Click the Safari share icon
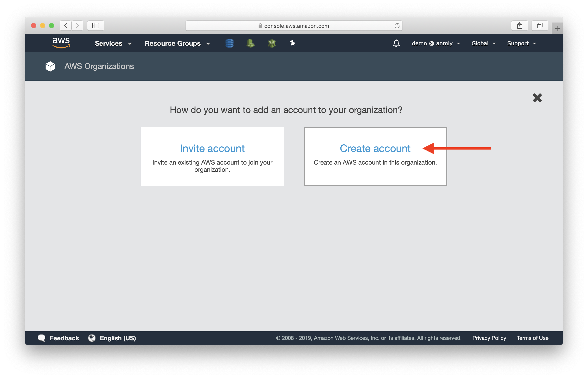This screenshot has width=588, height=378. pos(519,26)
